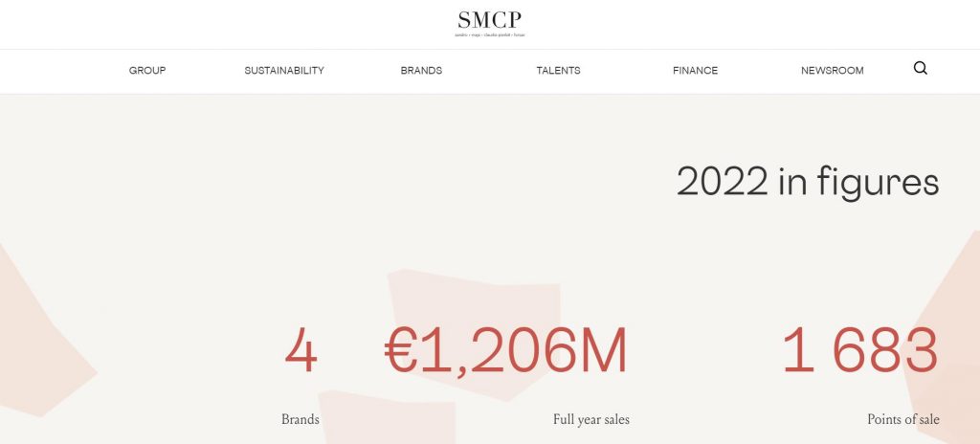Click the search magnifier icon
Viewport: 980px width, 444px height.
pyautogui.click(x=921, y=69)
